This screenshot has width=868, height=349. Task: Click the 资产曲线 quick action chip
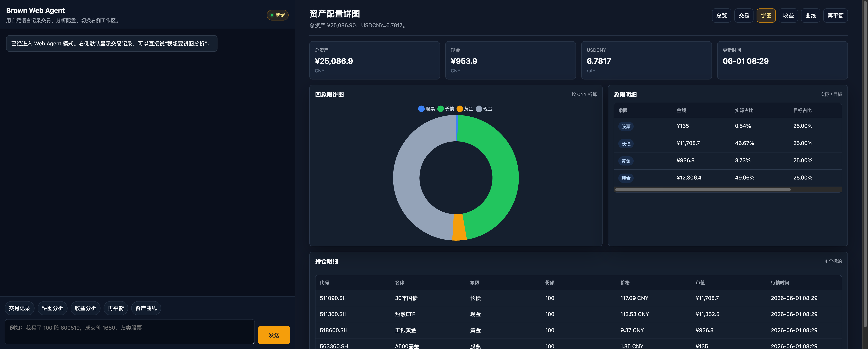pyautogui.click(x=146, y=308)
